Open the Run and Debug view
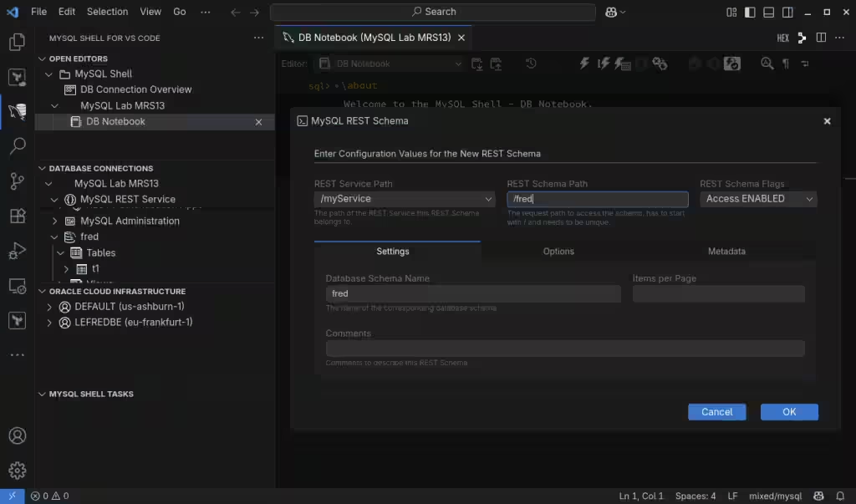This screenshot has height=504, width=856. coord(17,251)
